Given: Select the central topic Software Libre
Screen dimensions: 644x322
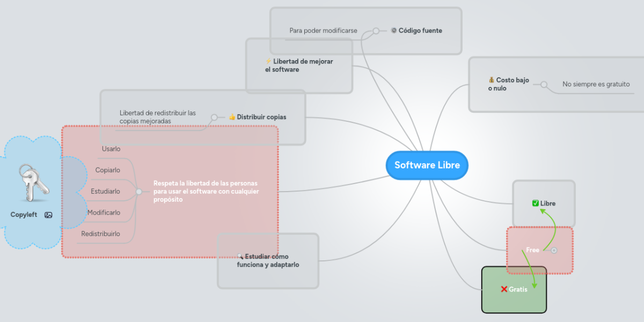Looking at the screenshot, I should [x=427, y=165].
